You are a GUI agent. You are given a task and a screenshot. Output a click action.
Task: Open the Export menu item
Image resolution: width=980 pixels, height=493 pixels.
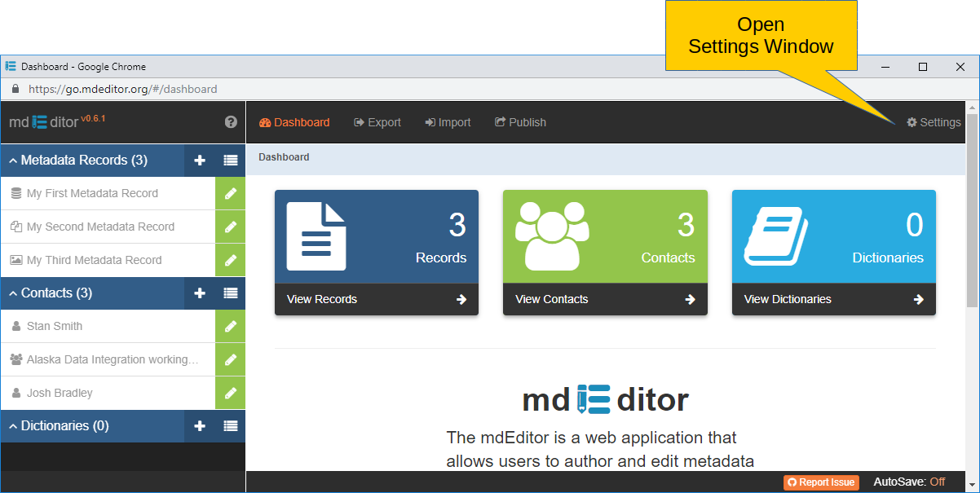[377, 122]
